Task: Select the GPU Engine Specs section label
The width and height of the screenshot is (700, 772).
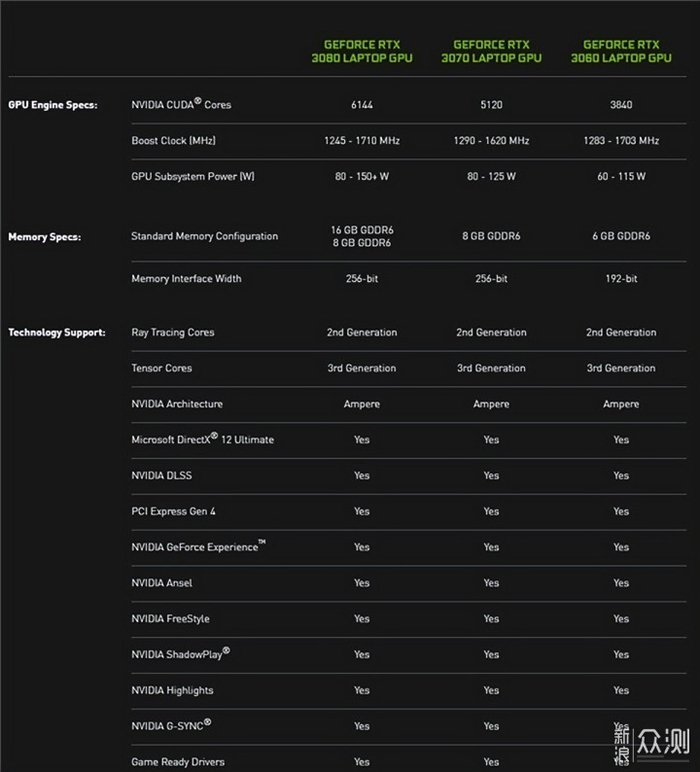Action: [x=53, y=105]
